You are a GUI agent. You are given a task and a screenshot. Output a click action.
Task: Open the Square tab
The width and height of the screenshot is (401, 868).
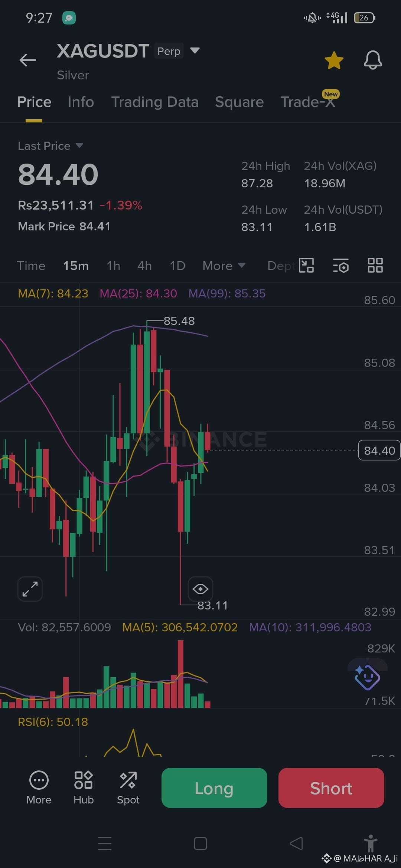coord(239,102)
